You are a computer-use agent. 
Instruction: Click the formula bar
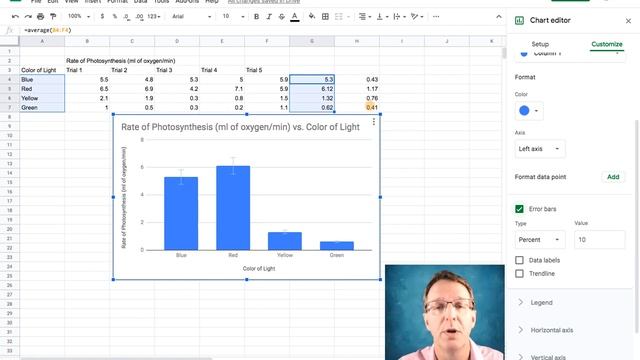tap(261, 30)
